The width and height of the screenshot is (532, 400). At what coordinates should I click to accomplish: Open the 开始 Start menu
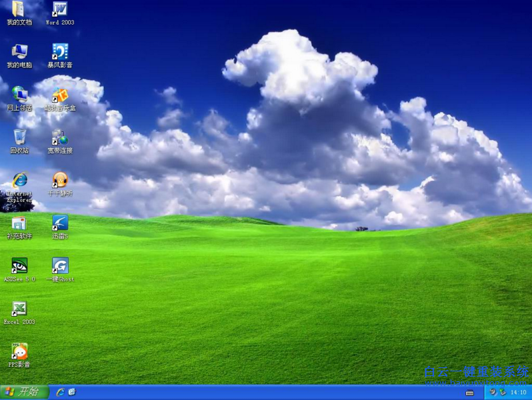point(24,392)
